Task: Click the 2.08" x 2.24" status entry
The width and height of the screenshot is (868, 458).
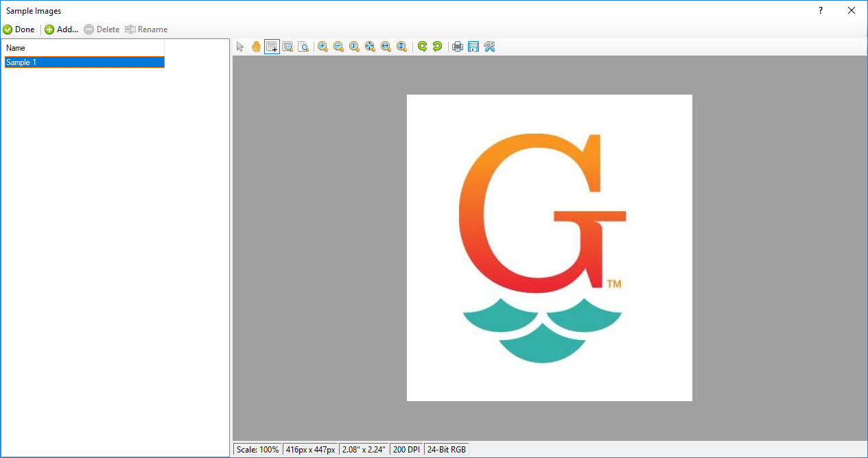Action: click(x=364, y=450)
